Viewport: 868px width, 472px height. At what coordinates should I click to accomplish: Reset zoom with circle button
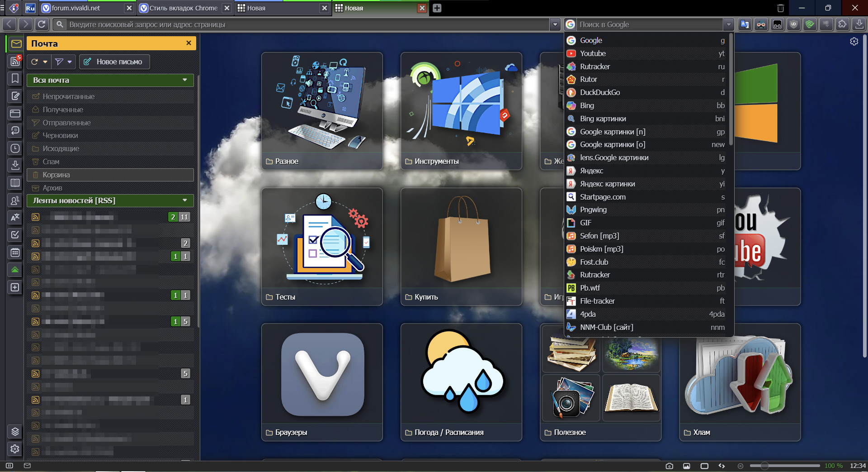click(x=740, y=466)
